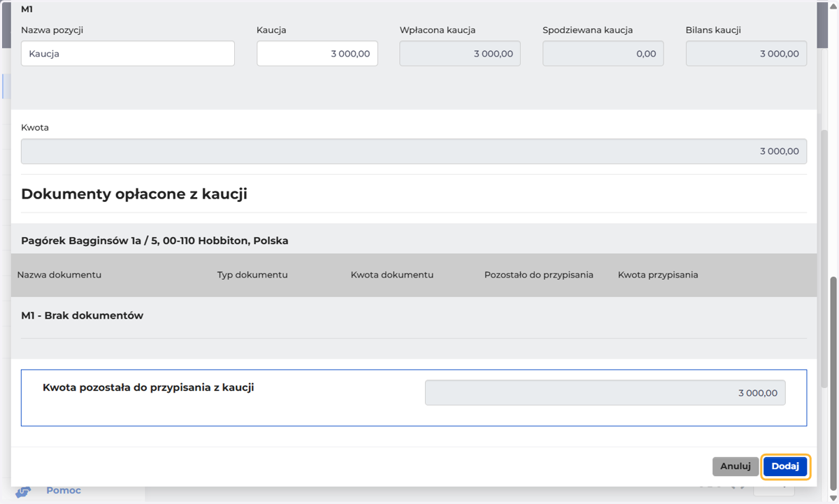Click the Pagórek Bagginsów address row
The width and height of the screenshot is (839, 504).
[x=414, y=240]
